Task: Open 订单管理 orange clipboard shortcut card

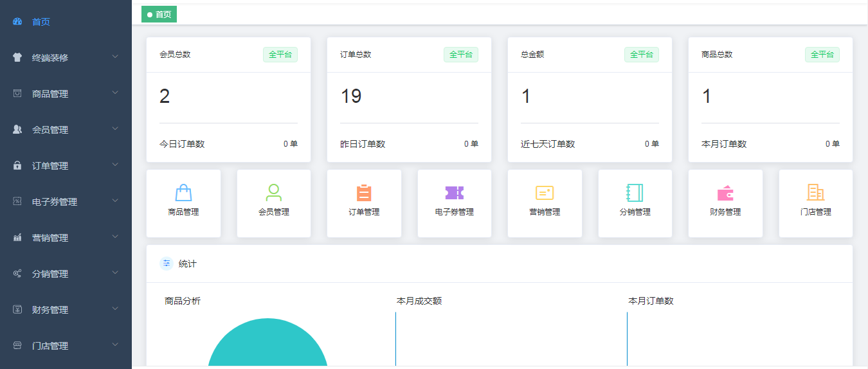Action: click(364, 203)
